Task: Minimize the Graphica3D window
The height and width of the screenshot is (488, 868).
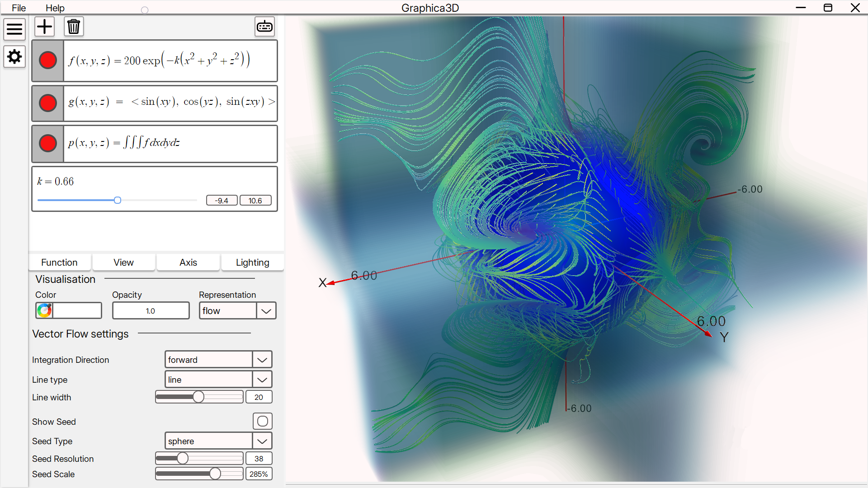Action: 801,8
